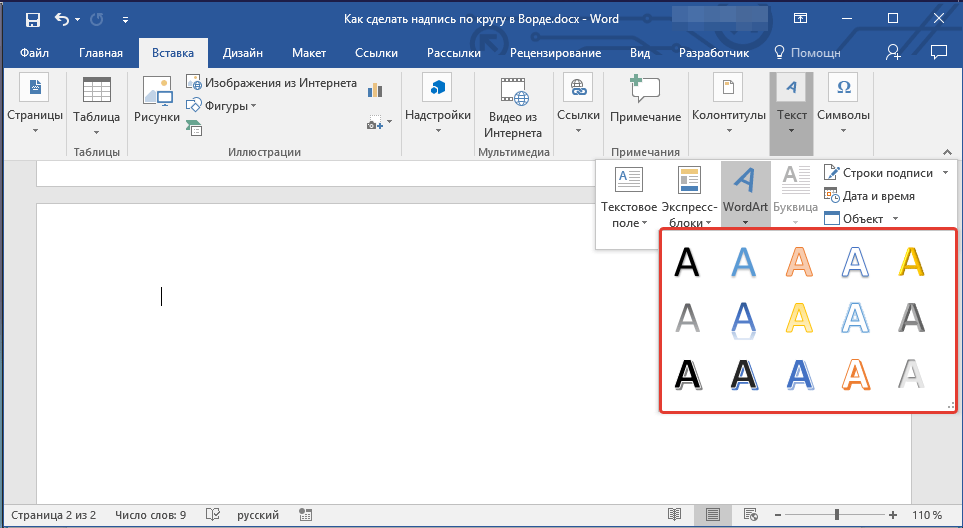Image resolution: width=963 pixels, height=528 pixels.
Task: Choose the gold letter A WordArt style
Action: pos(911,262)
